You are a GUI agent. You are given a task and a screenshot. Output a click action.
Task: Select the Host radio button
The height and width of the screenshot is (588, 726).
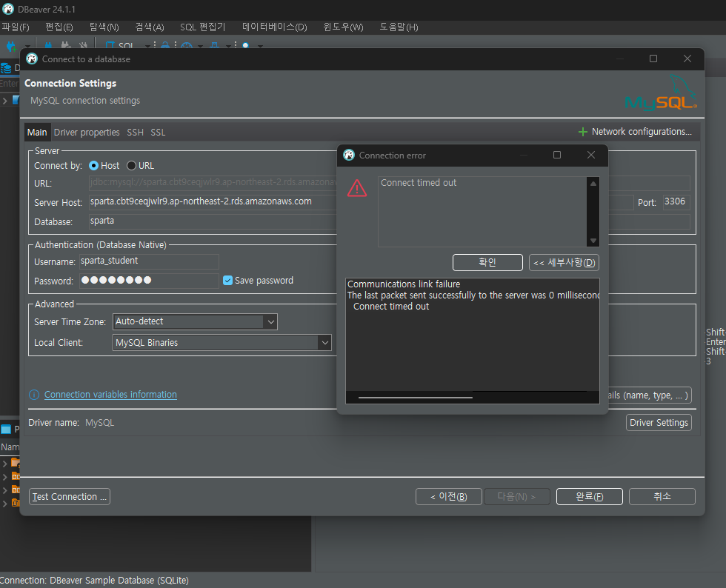point(93,166)
